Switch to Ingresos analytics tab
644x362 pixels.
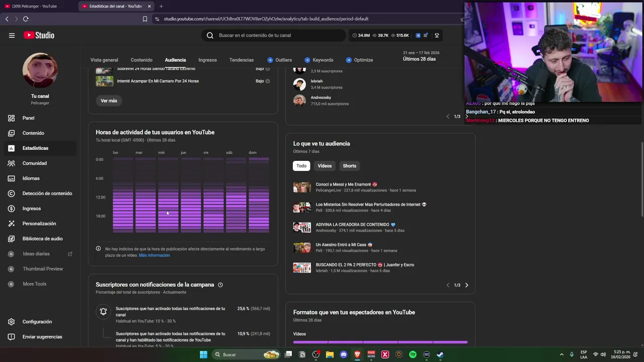pyautogui.click(x=207, y=60)
